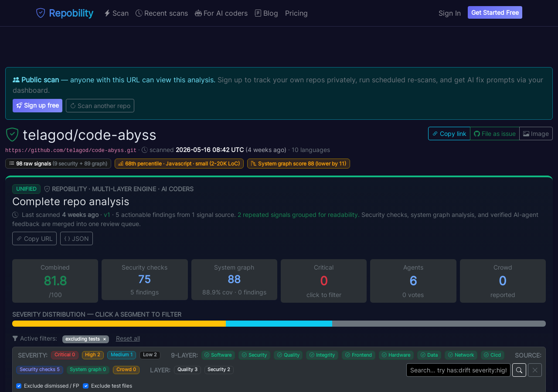Toggle the Integrity layer chip
Screen dimensions: 558x392
[x=322, y=355]
